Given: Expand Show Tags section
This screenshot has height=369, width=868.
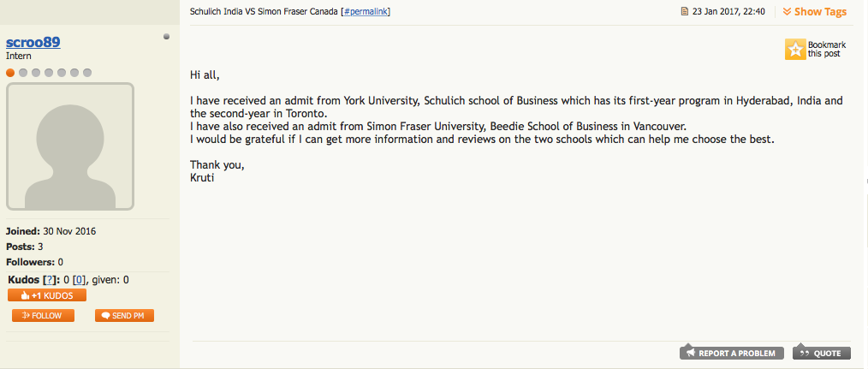Looking at the screenshot, I should (x=820, y=12).
